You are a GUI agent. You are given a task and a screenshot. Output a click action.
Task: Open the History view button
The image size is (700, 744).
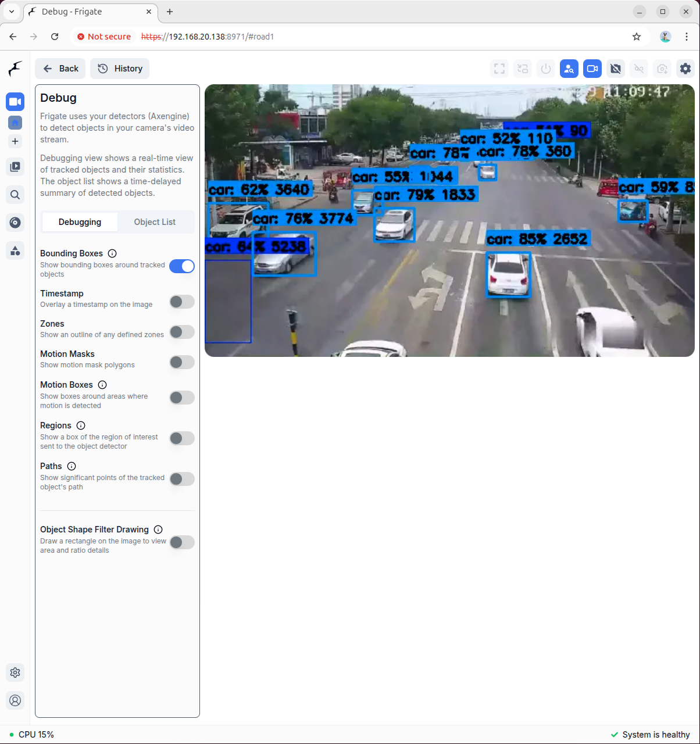point(120,69)
